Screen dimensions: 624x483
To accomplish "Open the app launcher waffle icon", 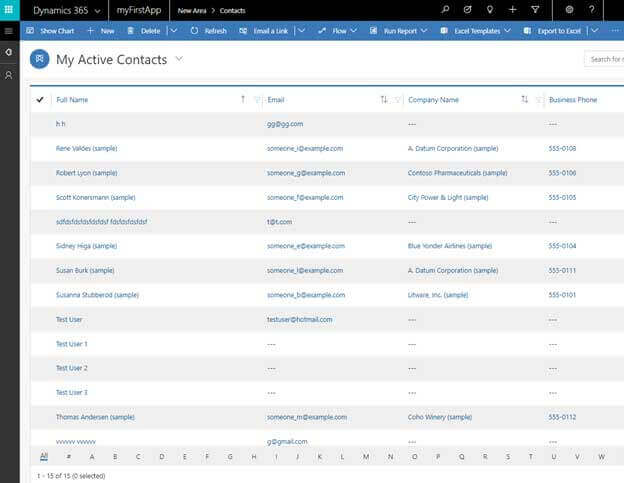I will tap(9, 9).
